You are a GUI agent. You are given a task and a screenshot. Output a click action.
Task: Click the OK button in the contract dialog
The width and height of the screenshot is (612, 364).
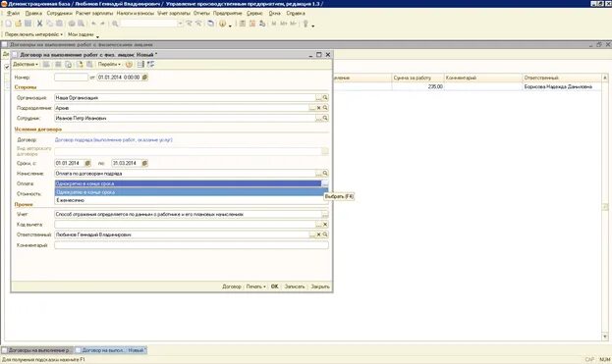tap(274, 286)
